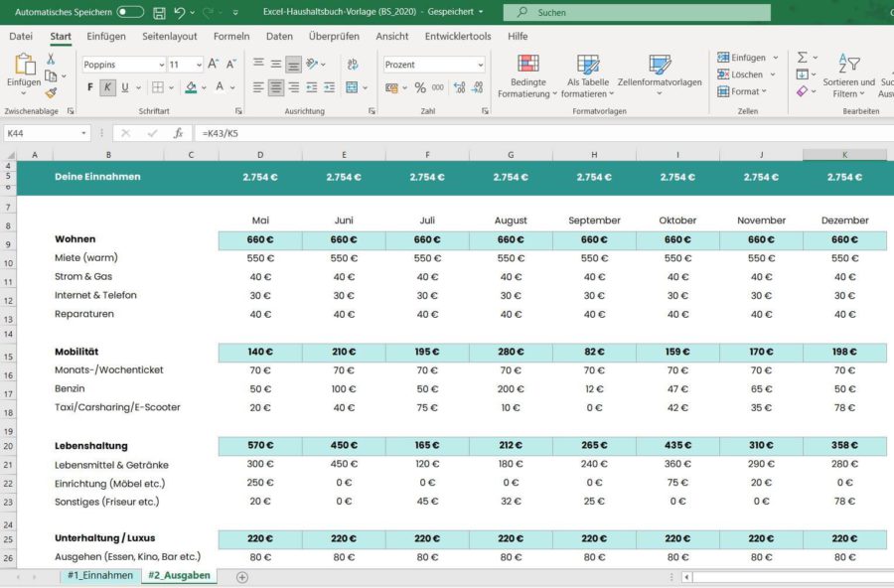The width and height of the screenshot is (894, 588).
Task: Align cell text left
Action: 258,87
